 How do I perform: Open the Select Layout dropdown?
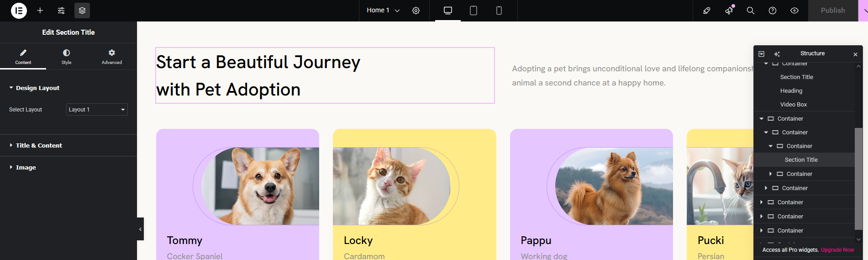pyautogui.click(x=97, y=110)
